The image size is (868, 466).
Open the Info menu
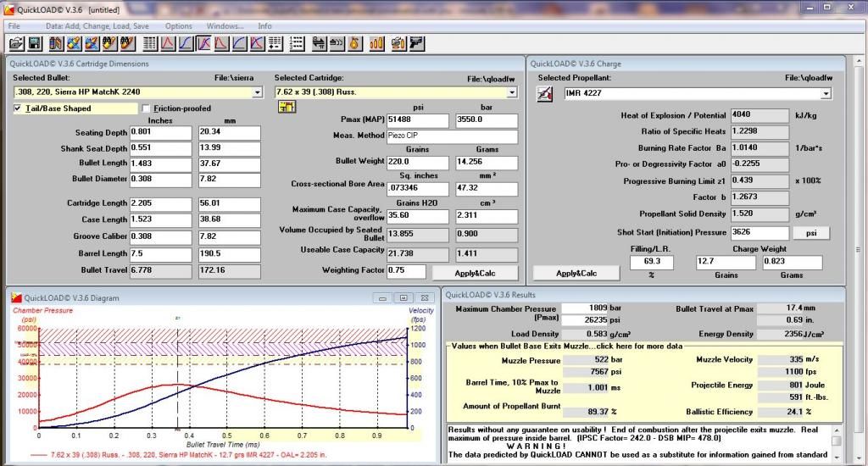pos(264,26)
